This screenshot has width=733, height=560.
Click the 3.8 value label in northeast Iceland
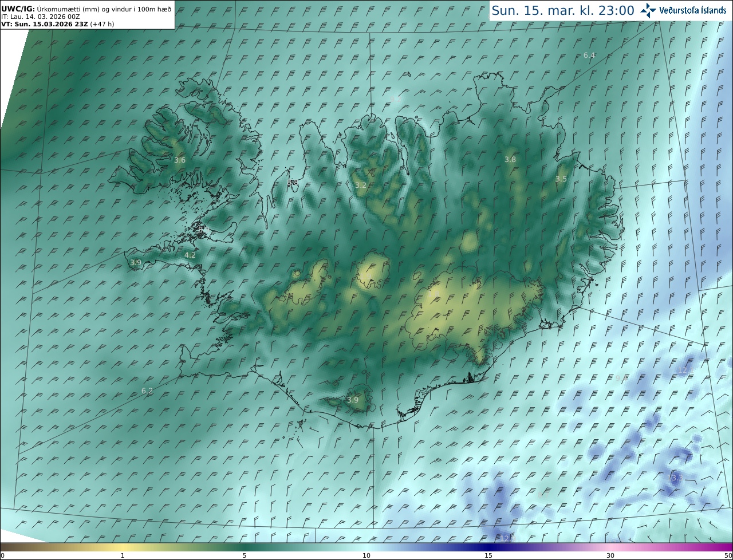(x=510, y=159)
